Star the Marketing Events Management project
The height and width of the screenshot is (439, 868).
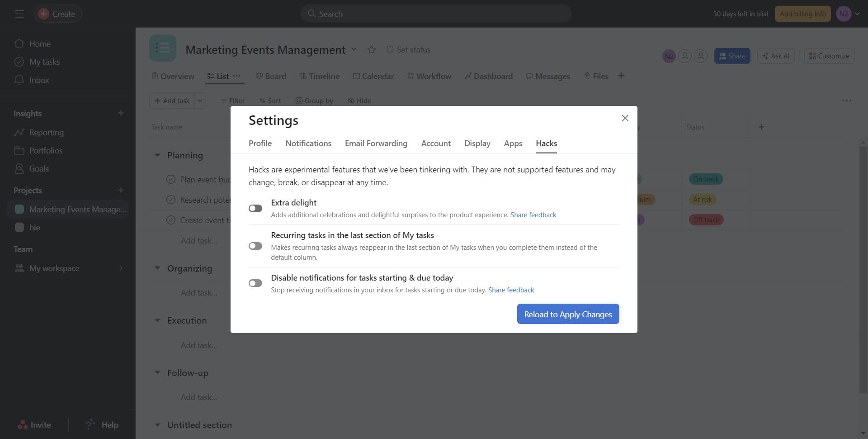point(371,49)
